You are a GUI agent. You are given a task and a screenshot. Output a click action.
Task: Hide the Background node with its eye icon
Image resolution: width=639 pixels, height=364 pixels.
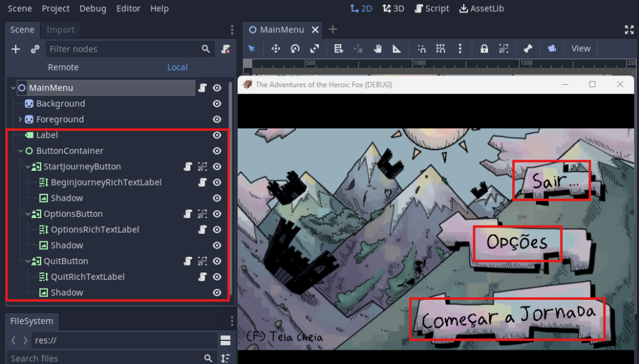click(217, 103)
